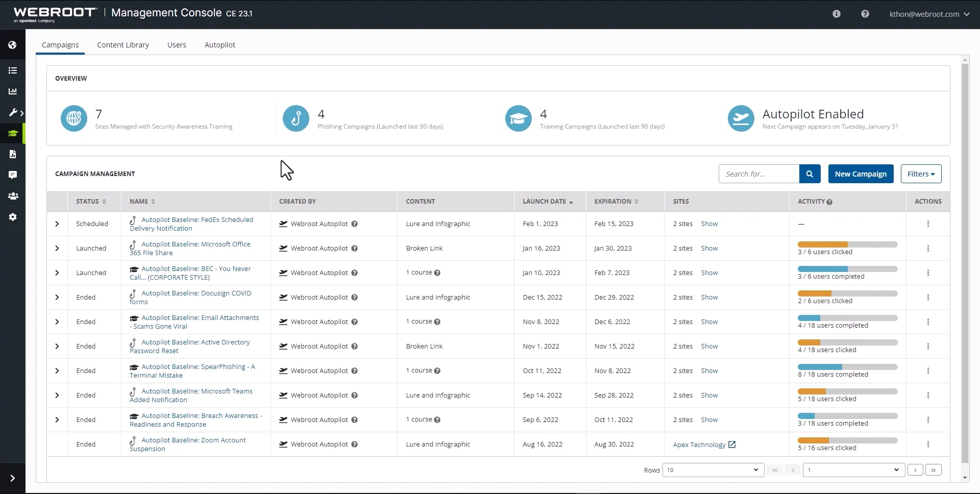Switch to the Content Library tab

pyautogui.click(x=122, y=45)
